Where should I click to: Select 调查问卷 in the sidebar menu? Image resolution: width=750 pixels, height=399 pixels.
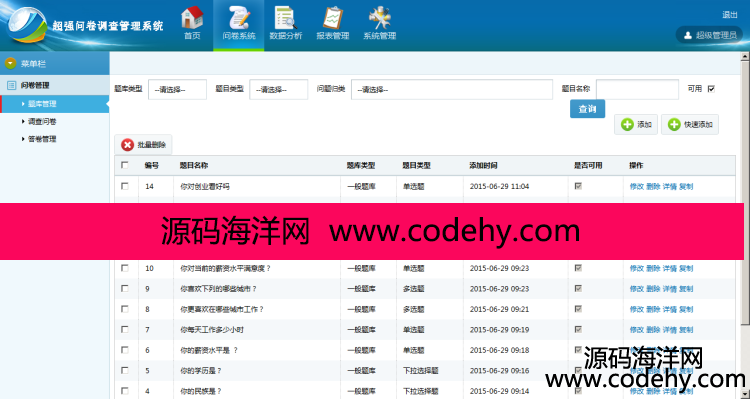[42, 122]
